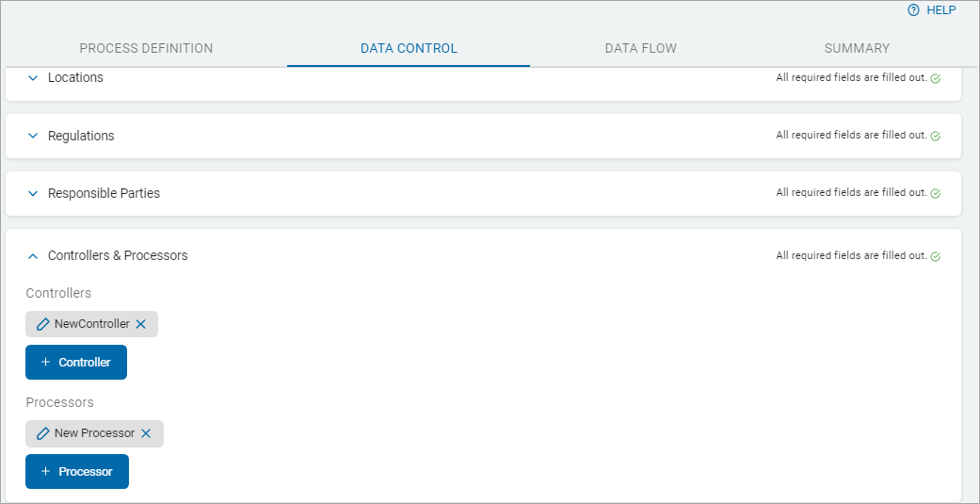Remove NewController with X icon

[141, 324]
